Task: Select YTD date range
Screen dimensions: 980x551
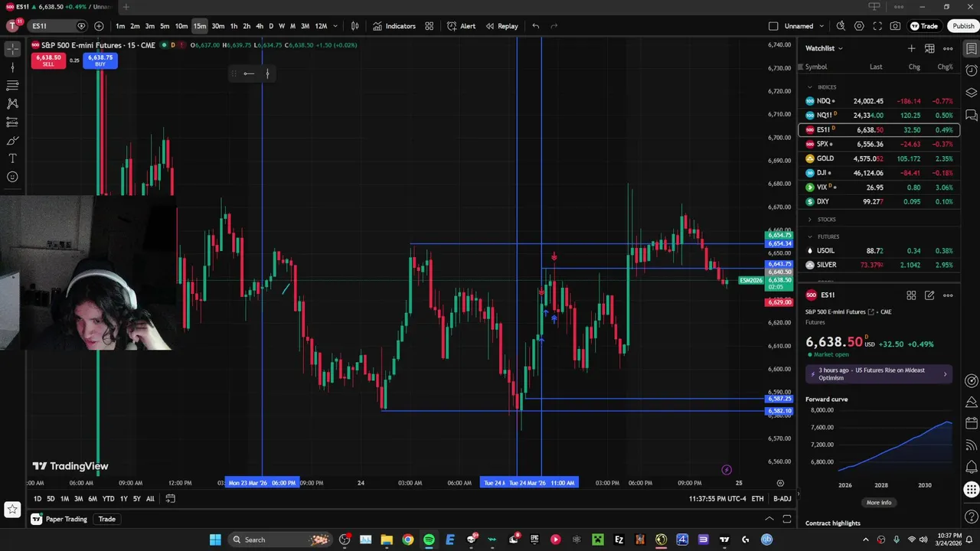Action: (x=109, y=499)
